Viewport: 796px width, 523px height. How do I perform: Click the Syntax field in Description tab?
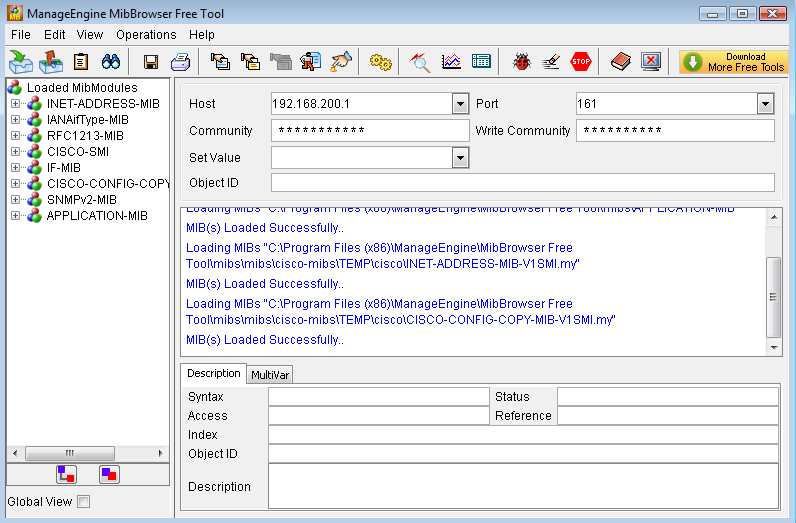click(379, 397)
